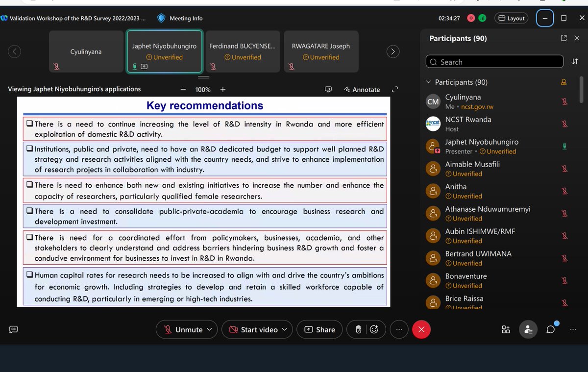588x372 pixels.
Task: Collapse the Participants (90) section
Action: [429, 82]
